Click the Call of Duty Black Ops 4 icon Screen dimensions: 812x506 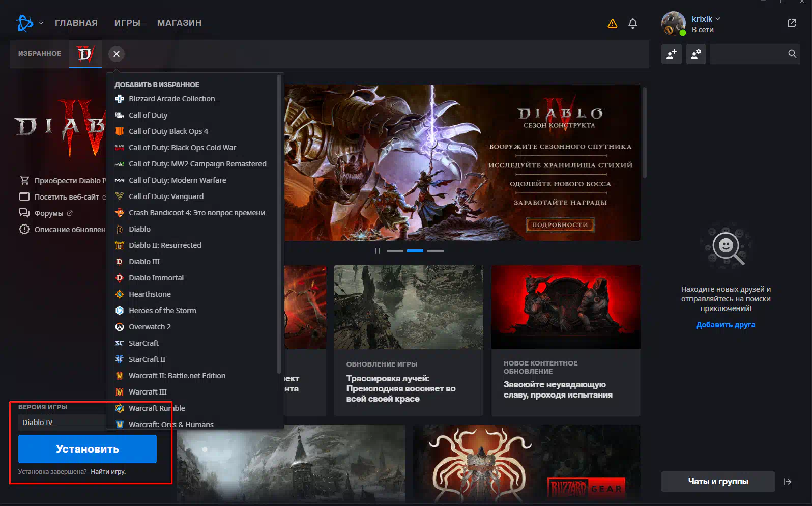pos(120,131)
